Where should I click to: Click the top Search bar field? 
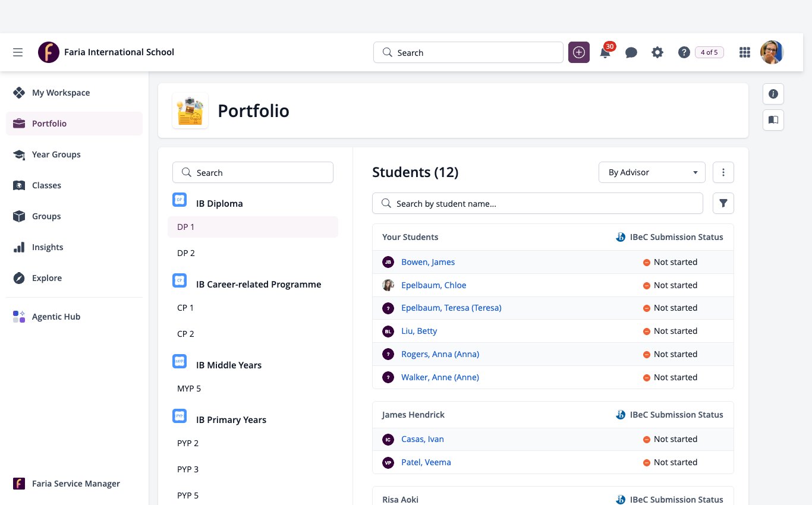tap(468, 52)
